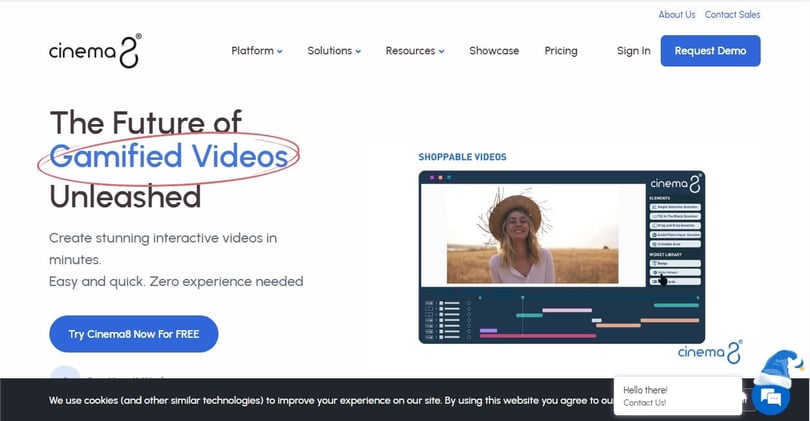
Task: Click the Request Demo button
Action: (x=710, y=51)
